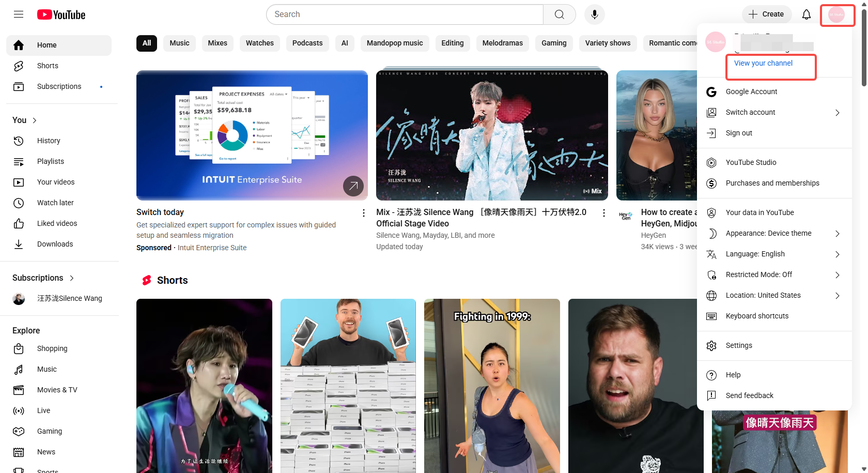868x473 pixels.
Task: Expand Language: English submenu
Action: coord(774,254)
